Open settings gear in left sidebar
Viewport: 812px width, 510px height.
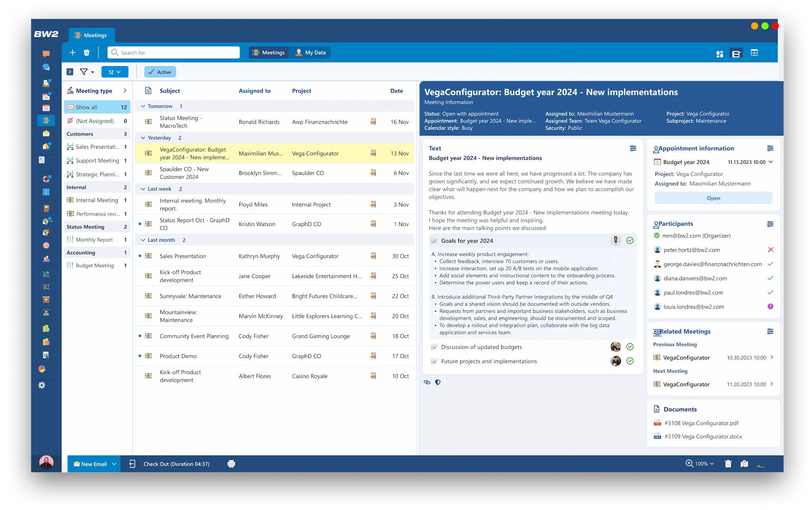tap(41, 385)
